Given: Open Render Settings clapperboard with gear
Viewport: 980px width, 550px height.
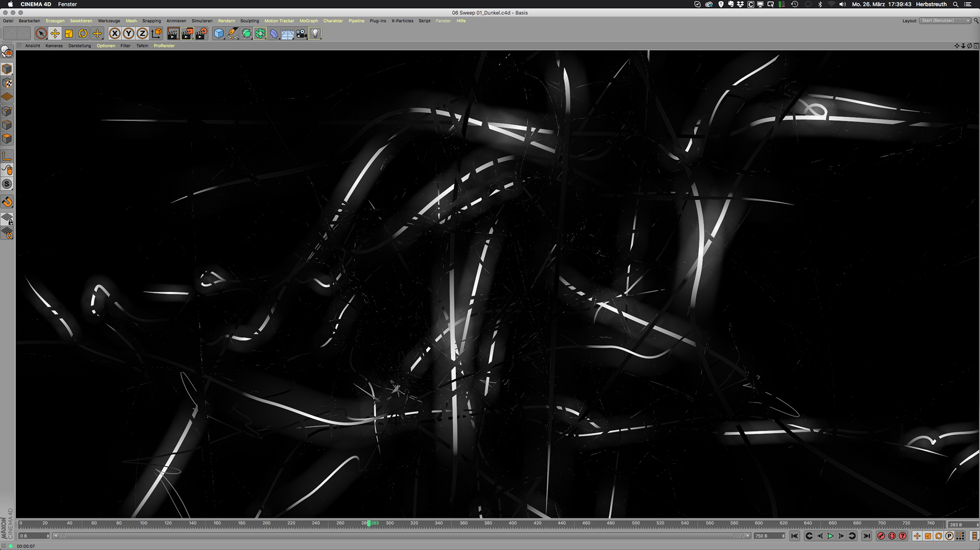Looking at the screenshot, I should 201,34.
